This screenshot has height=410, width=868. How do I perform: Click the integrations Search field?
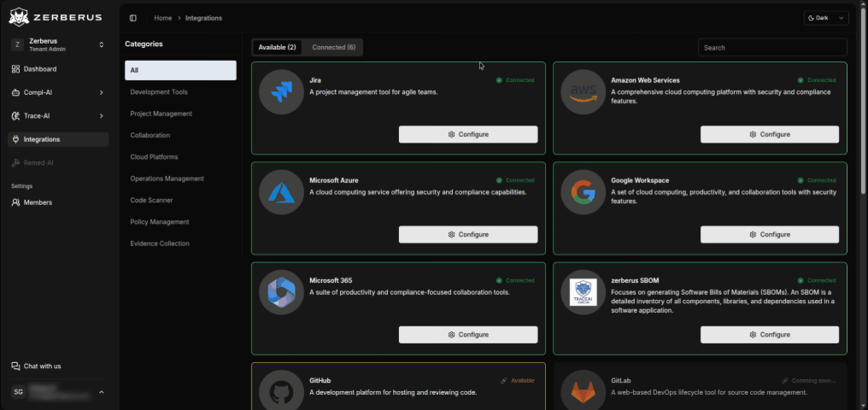point(772,48)
